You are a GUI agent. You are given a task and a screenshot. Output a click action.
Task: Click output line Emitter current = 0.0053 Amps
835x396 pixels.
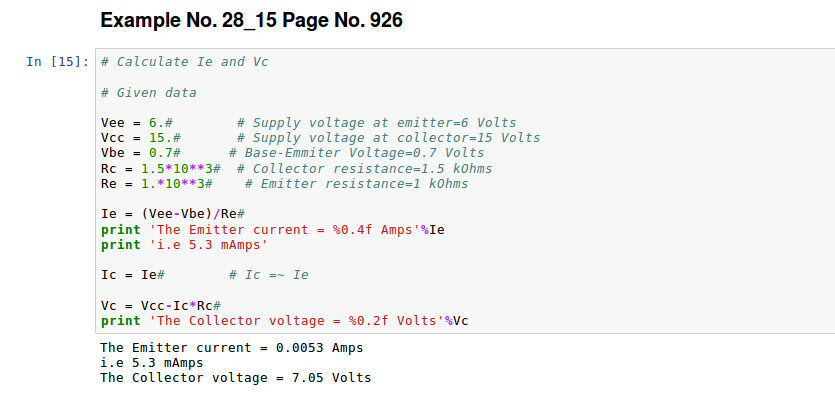tap(232, 348)
